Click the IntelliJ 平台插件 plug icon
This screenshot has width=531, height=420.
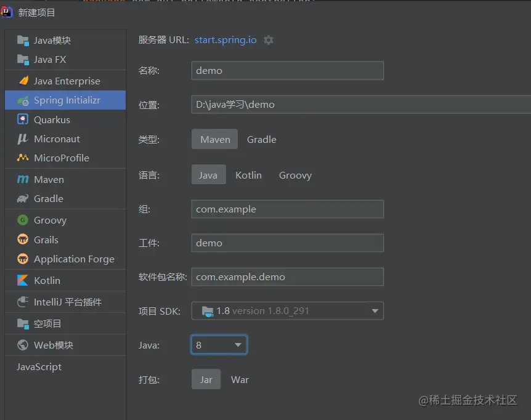23,302
